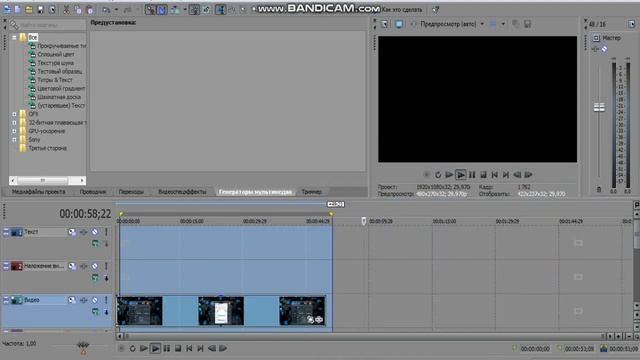The image size is (640, 360).
Task: Mute the Текст track
Action: 95,232
